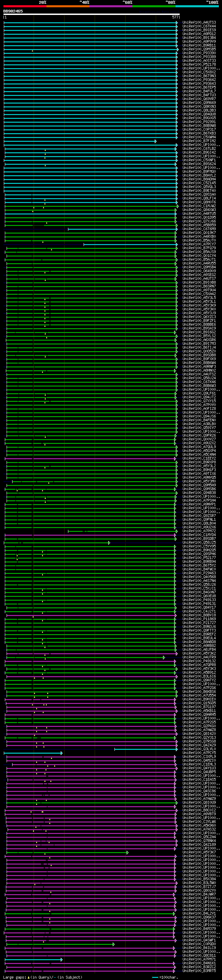Select the UniRef100_A4UTR9 label
This screenshot has height=980, width=222.
point(199,657)
